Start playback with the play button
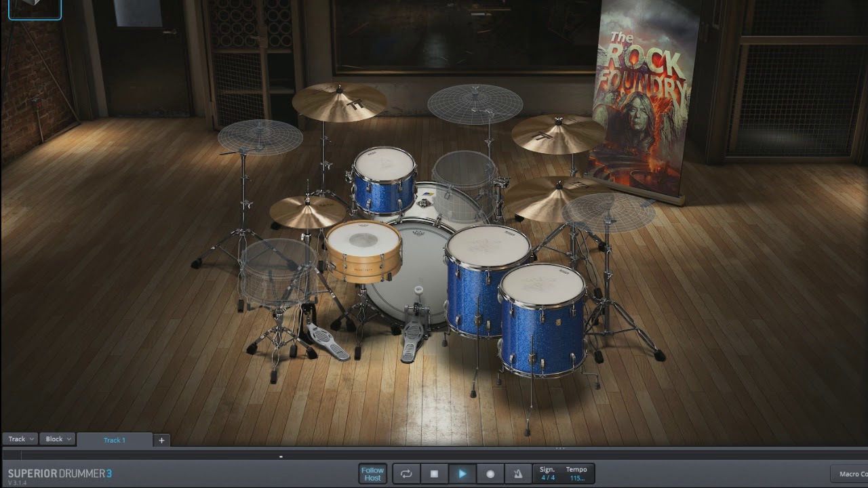This screenshot has height=488, width=868. (462, 474)
